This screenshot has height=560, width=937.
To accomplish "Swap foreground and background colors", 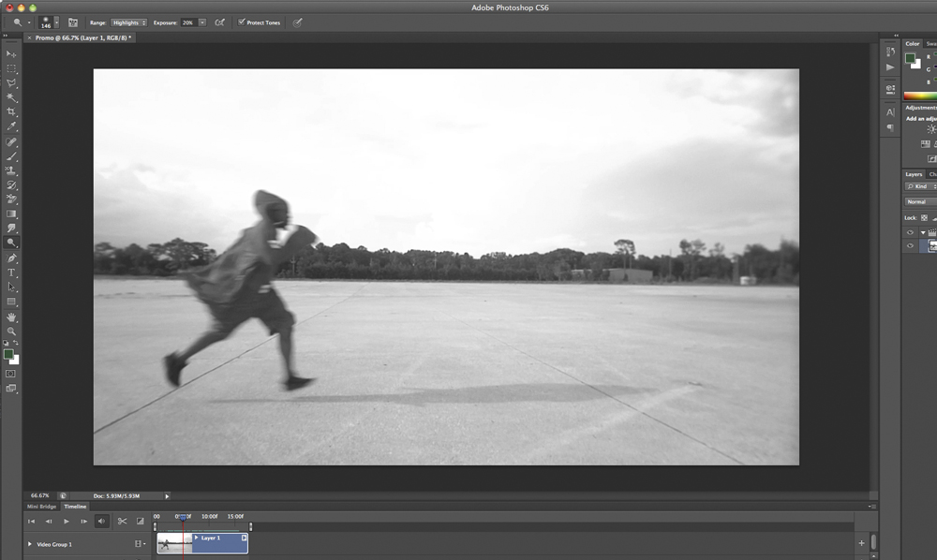I will tap(16, 343).
